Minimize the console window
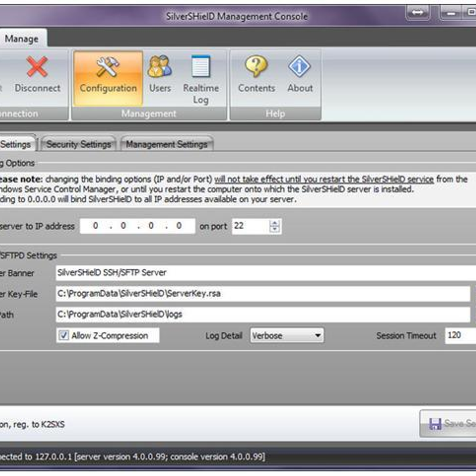Viewport: 476px width, 476px height. click(x=451, y=13)
